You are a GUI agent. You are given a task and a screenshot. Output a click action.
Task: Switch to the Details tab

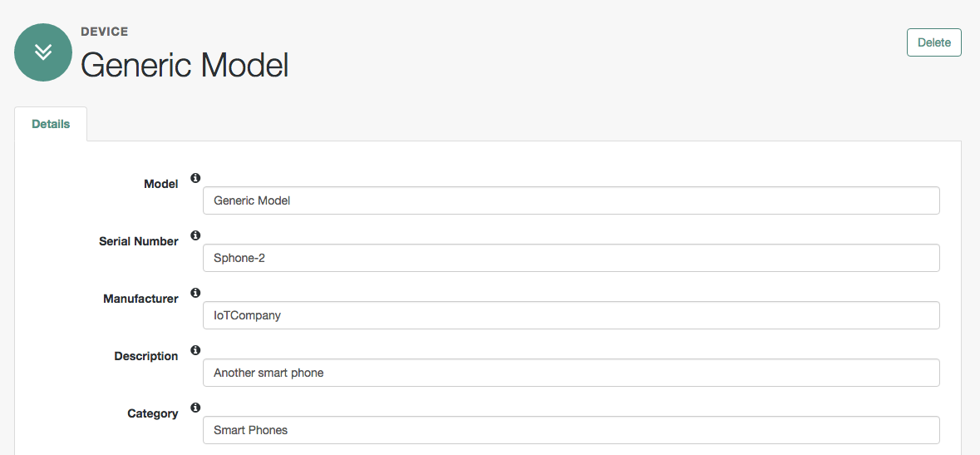[51, 124]
